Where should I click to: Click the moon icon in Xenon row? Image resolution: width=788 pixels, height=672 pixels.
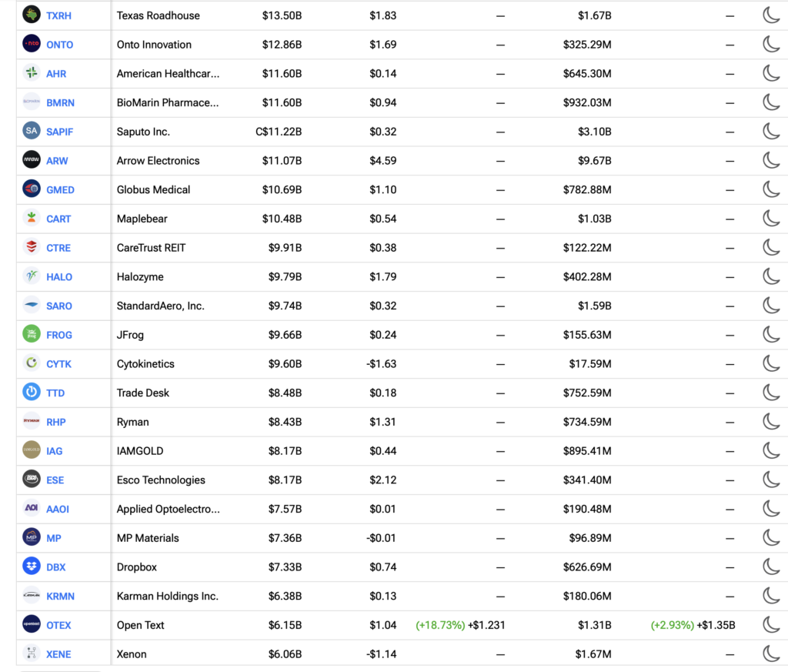coord(771,654)
